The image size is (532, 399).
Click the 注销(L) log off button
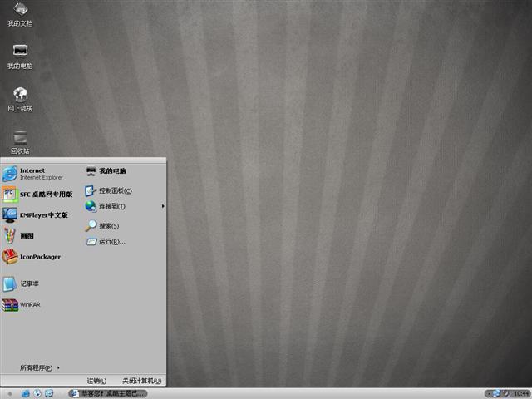(96, 381)
